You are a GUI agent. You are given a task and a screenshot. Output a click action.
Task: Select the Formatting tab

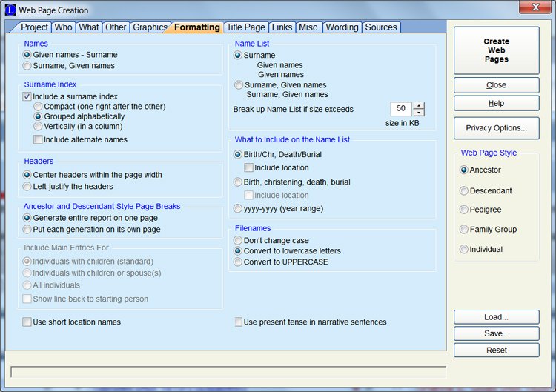196,27
